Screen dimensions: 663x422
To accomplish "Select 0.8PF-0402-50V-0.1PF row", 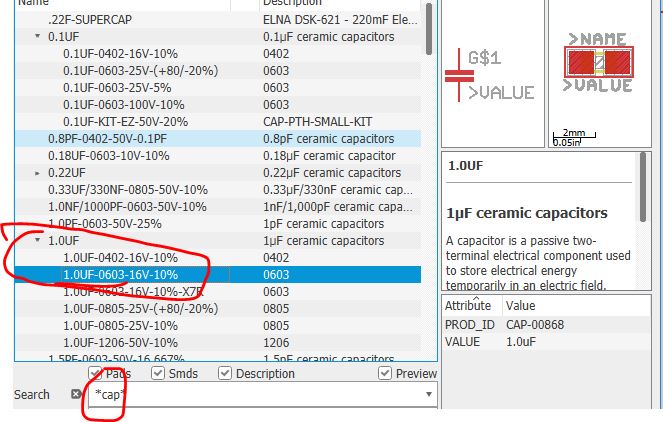I will pyautogui.click(x=108, y=139).
